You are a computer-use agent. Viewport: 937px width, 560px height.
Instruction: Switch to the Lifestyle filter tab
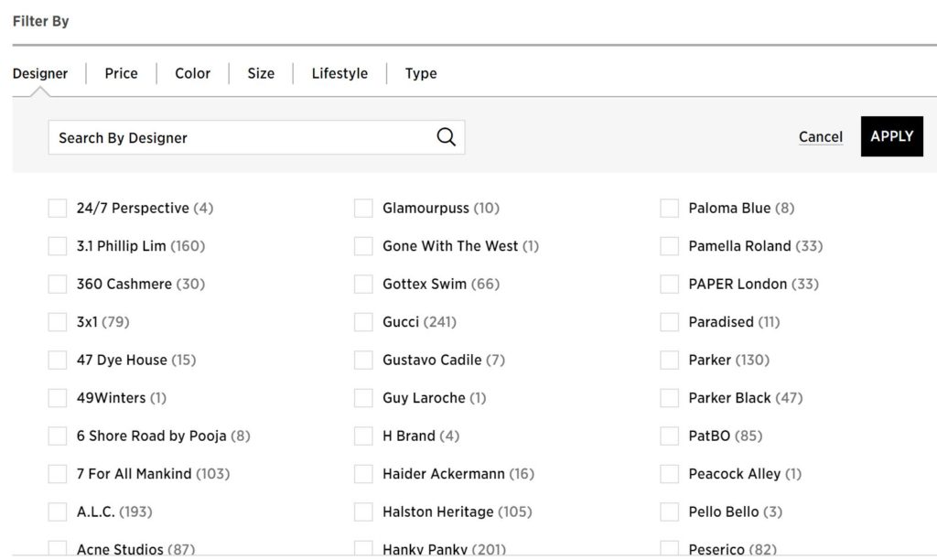(339, 73)
